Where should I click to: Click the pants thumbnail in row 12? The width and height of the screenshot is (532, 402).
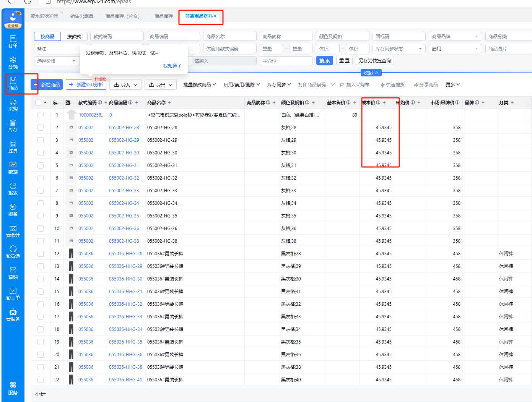coord(71,254)
